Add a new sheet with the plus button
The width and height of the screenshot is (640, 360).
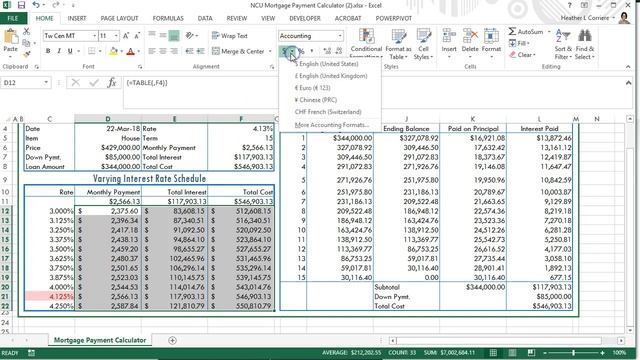click(x=172, y=340)
